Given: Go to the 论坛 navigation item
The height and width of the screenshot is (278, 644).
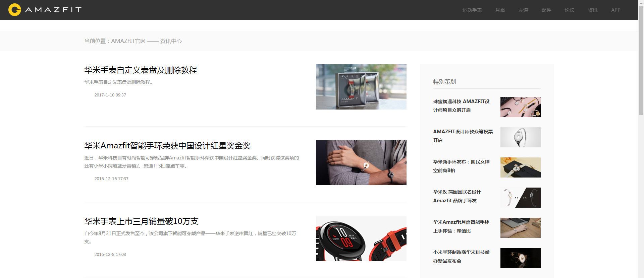Looking at the screenshot, I should click(x=570, y=10).
